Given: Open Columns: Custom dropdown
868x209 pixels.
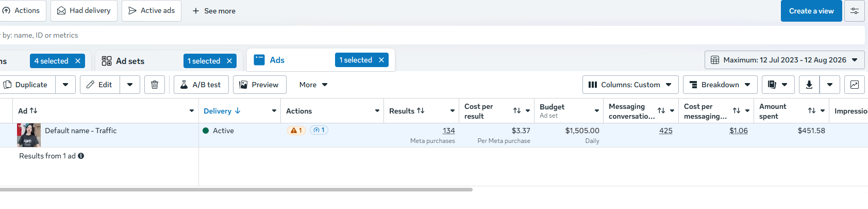Looking at the screenshot, I should pos(630,85).
